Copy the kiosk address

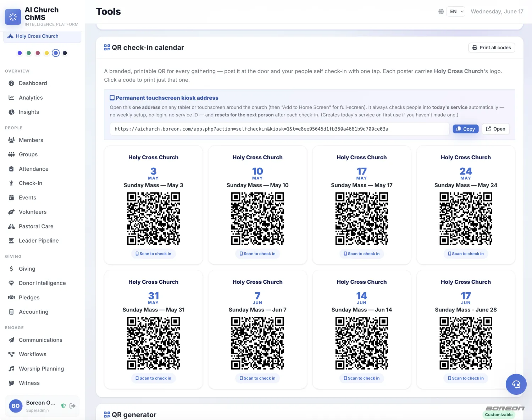(466, 129)
